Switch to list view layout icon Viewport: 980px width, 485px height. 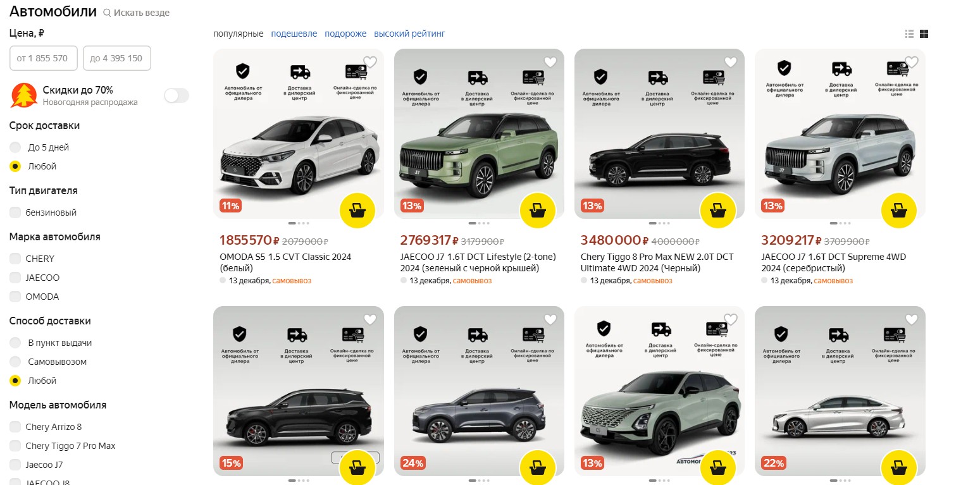pos(910,34)
